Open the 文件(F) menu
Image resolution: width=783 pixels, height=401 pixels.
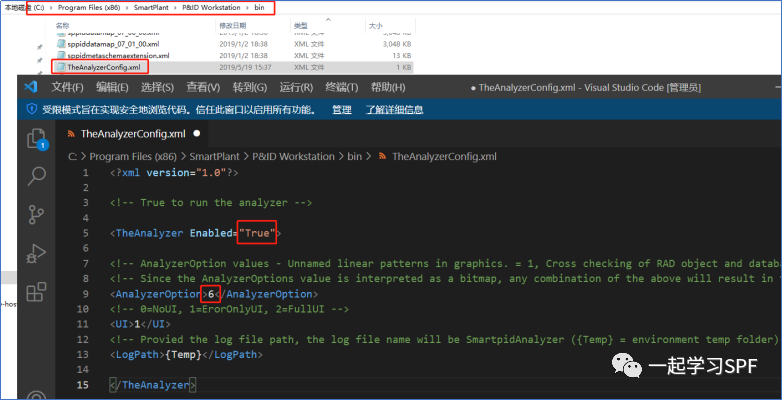[x=67, y=87]
